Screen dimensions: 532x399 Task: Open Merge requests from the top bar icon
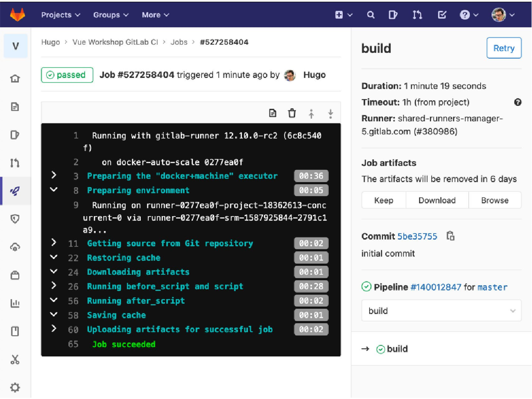(x=417, y=15)
